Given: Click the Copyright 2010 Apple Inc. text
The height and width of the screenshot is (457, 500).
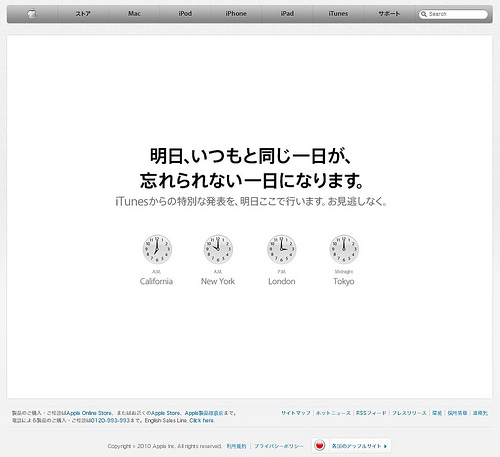Looking at the screenshot, I should (x=164, y=446).
